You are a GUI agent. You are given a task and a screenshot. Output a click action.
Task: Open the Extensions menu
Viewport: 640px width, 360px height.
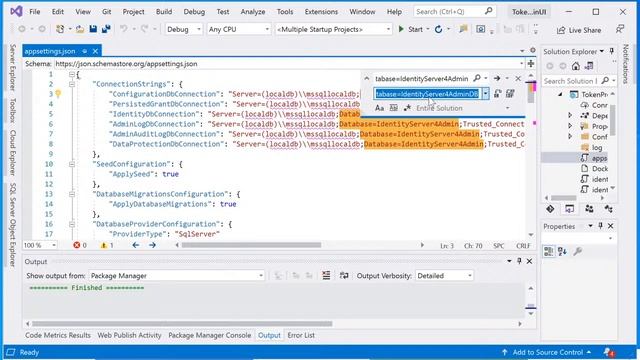click(321, 12)
